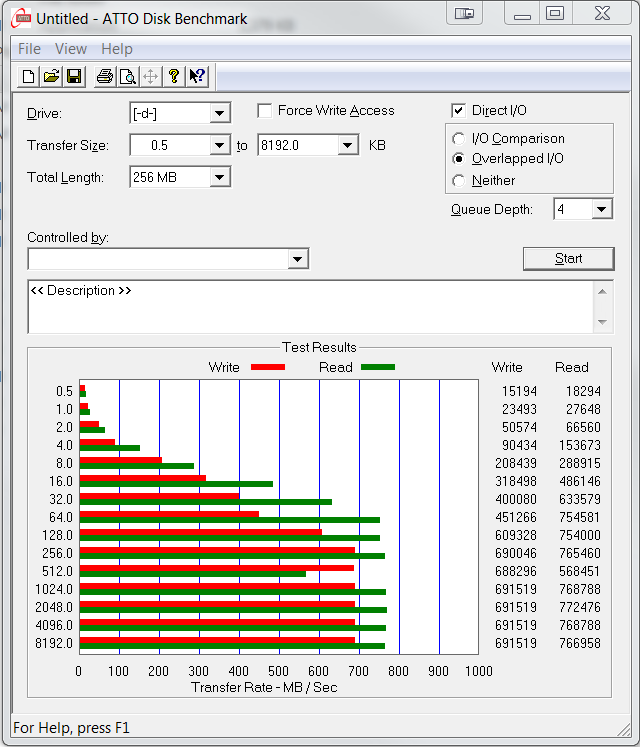Select the I/O Comparison radio button
The width and height of the screenshot is (640, 747).
point(459,139)
